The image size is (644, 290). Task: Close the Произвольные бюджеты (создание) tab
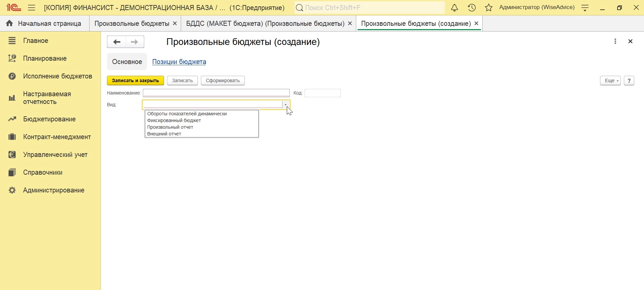click(476, 23)
